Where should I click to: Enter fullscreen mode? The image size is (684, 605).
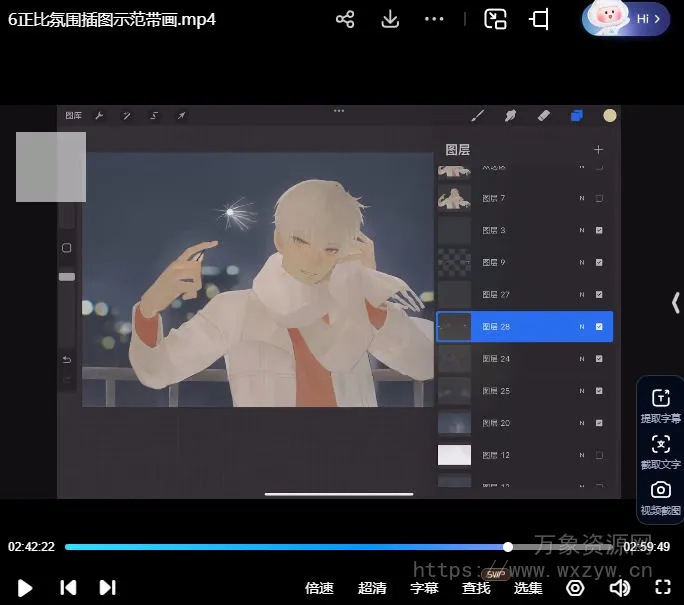662,588
